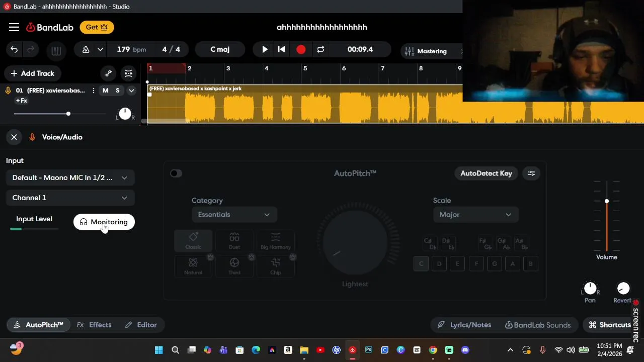Open the Major scale dropdown
Screen dimensions: 644x362
(x=475, y=215)
